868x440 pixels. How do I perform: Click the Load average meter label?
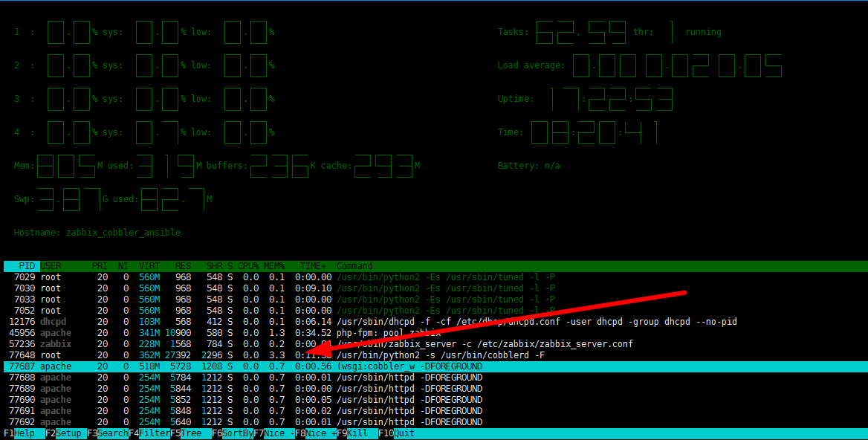[x=531, y=65]
